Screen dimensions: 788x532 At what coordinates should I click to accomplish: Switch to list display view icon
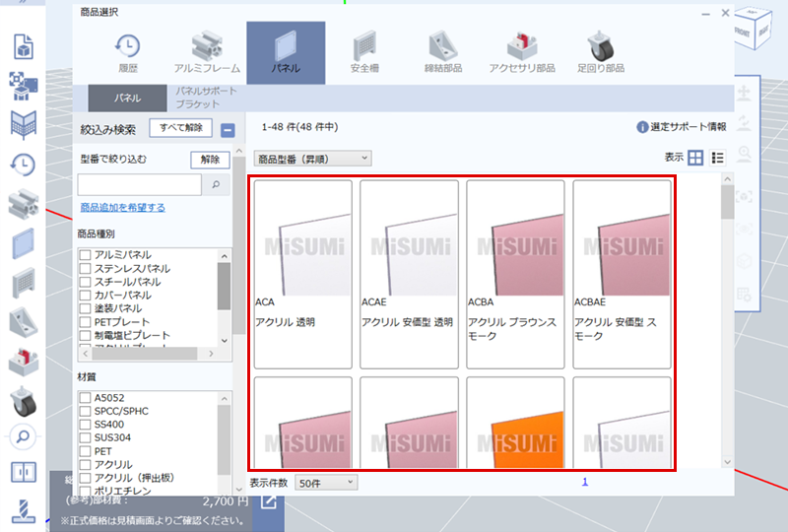(x=718, y=158)
